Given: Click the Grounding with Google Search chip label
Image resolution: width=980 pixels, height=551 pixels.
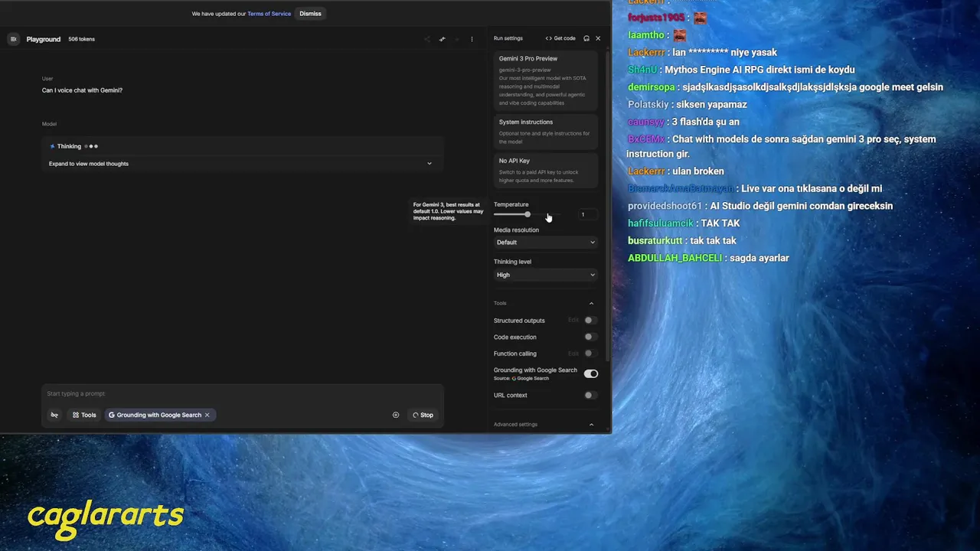Looking at the screenshot, I should pyautogui.click(x=158, y=415).
